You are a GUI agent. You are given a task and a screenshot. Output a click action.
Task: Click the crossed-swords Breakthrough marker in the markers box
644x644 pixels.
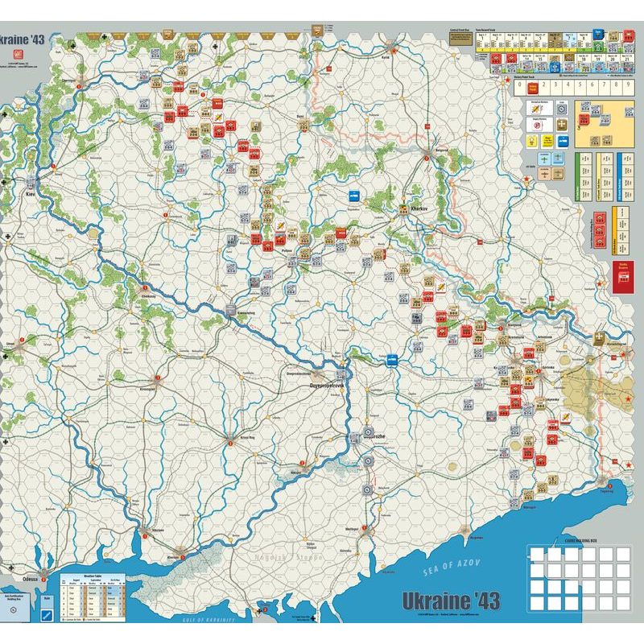[536, 108]
